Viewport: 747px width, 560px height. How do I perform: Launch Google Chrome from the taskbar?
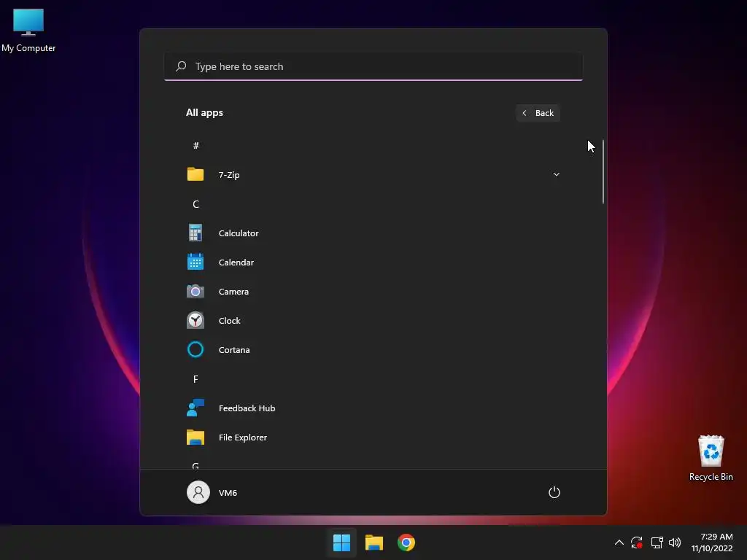coord(406,542)
